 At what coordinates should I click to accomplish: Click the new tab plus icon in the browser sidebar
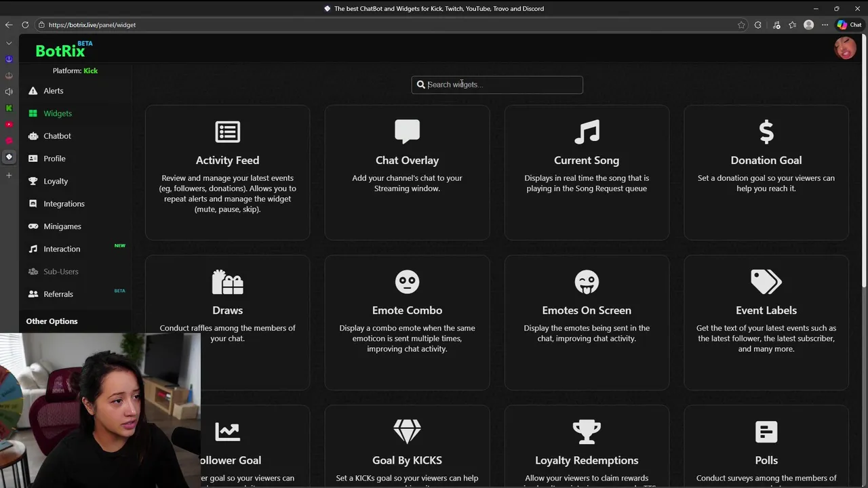9,176
